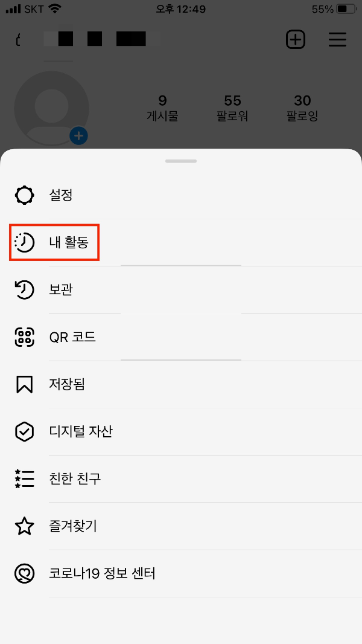This screenshot has height=644, width=362.
Task: Open the QR 코드 scanner icon
Action: [25, 337]
